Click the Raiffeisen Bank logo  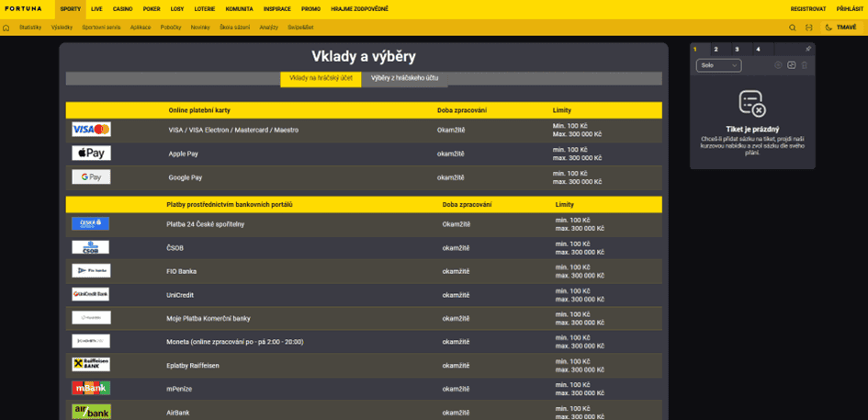point(91,364)
